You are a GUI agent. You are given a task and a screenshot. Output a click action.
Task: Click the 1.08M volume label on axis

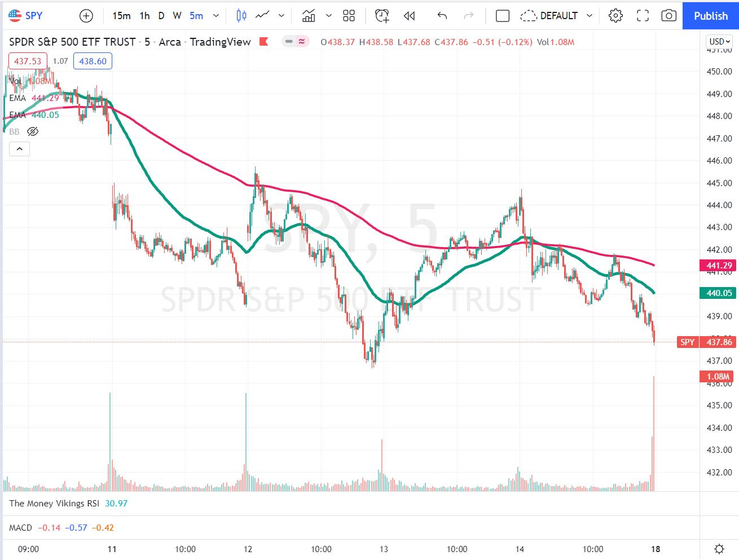[716, 376]
